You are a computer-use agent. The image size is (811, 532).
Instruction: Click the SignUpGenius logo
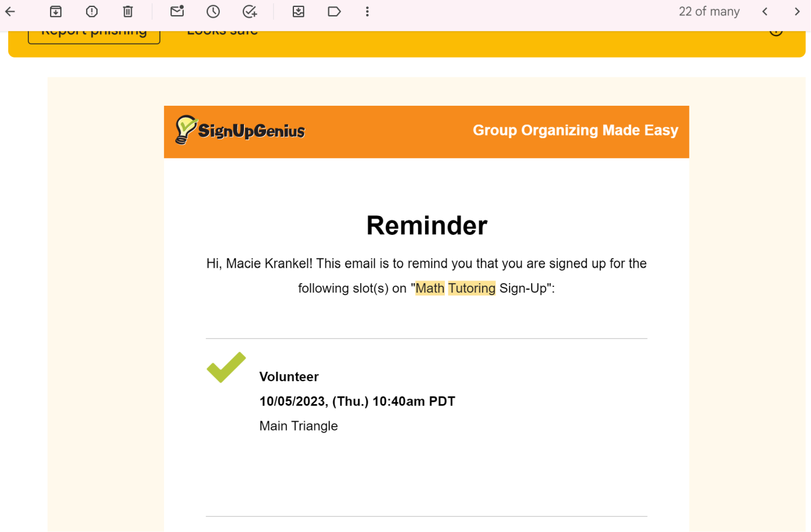(240, 130)
